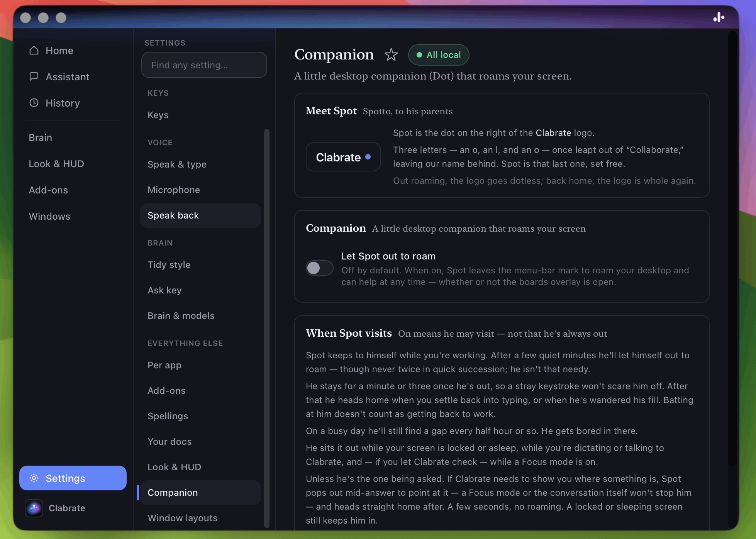756x539 pixels.
Task: Open Brain section in left sidebar
Action: click(x=41, y=137)
